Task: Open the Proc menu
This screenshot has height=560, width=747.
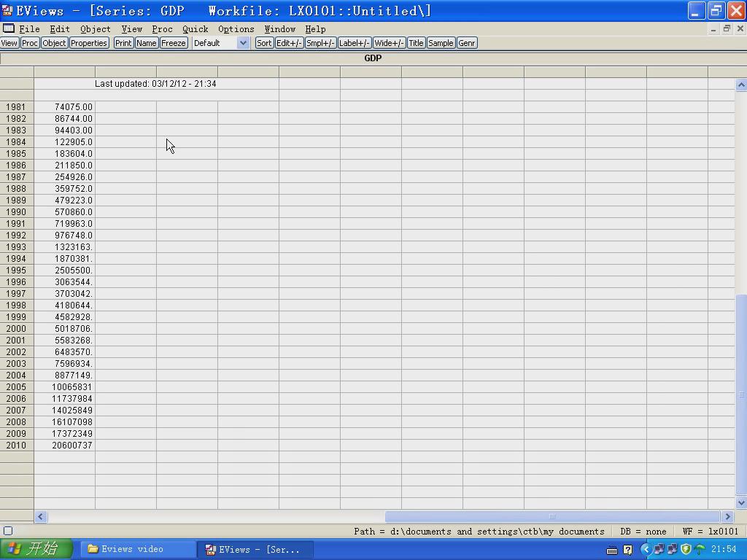Action: click(x=162, y=29)
